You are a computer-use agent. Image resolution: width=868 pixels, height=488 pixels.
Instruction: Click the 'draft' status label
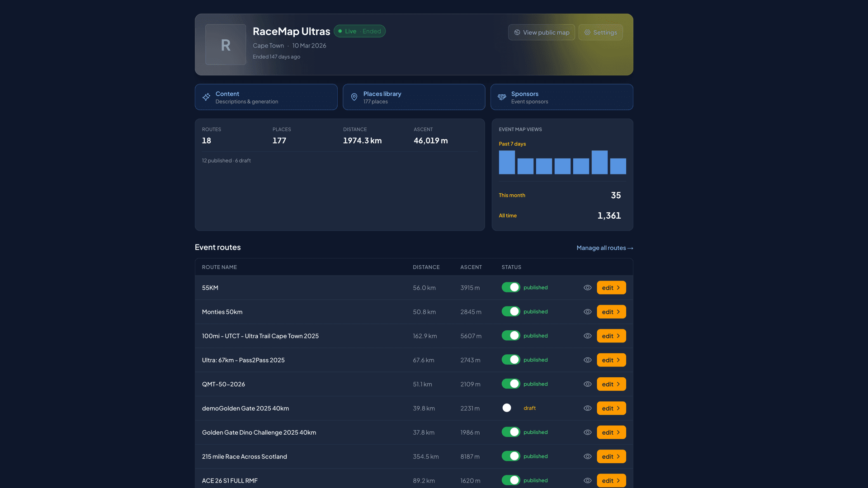click(529, 408)
